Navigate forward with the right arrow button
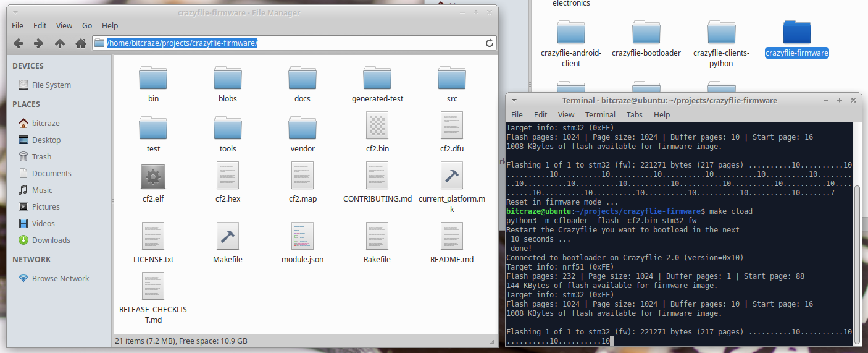The width and height of the screenshot is (868, 353). point(38,43)
